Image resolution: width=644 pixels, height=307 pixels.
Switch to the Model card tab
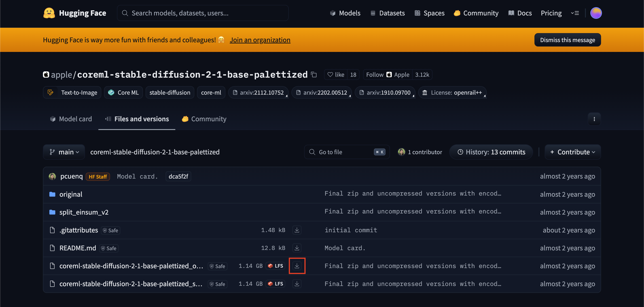click(x=71, y=119)
